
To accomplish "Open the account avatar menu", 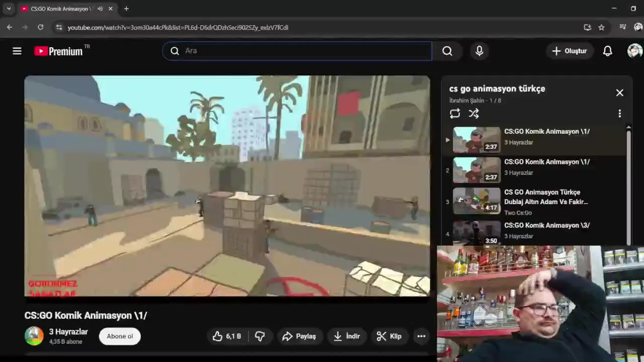I will click(635, 51).
